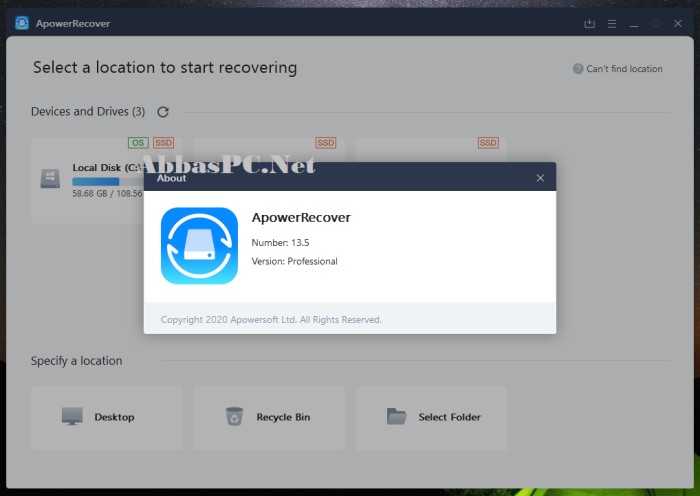
Task: Close the ApowerRecover main window
Action: pyautogui.click(x=678, y=23)
